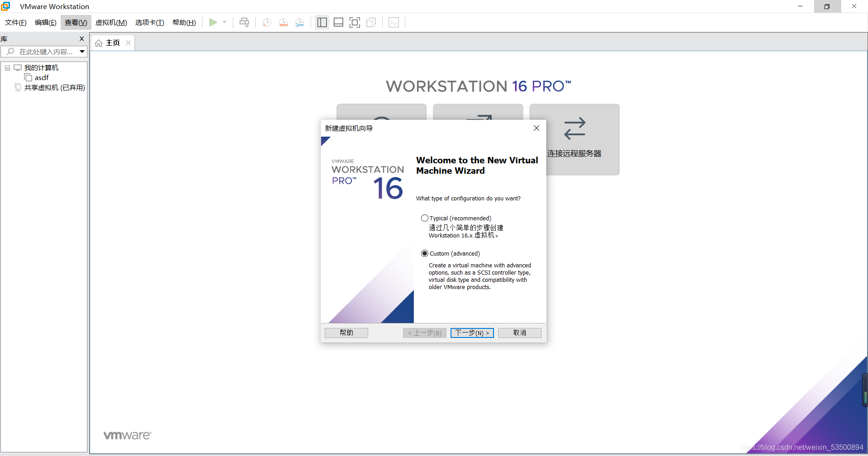Close the 新建虚拟机向导 dialog
Screen dimensions: 868x456
(x=537, y=128)
